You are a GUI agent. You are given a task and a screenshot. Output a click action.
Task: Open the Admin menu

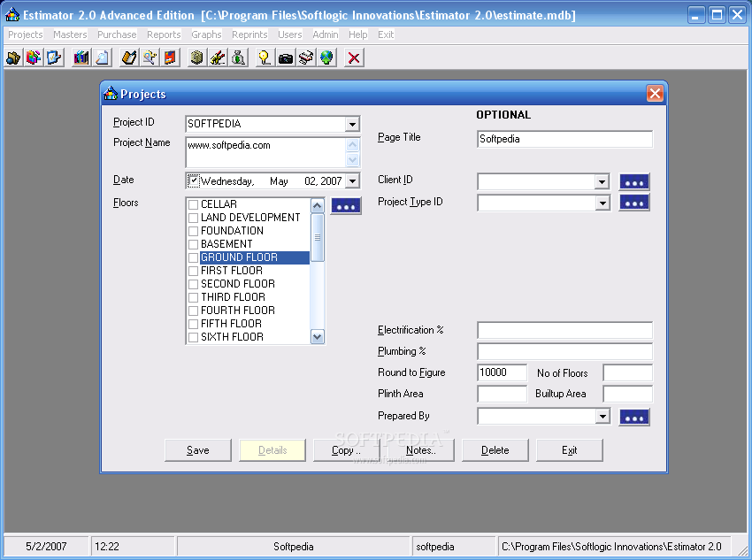click(x=326, y=35)
